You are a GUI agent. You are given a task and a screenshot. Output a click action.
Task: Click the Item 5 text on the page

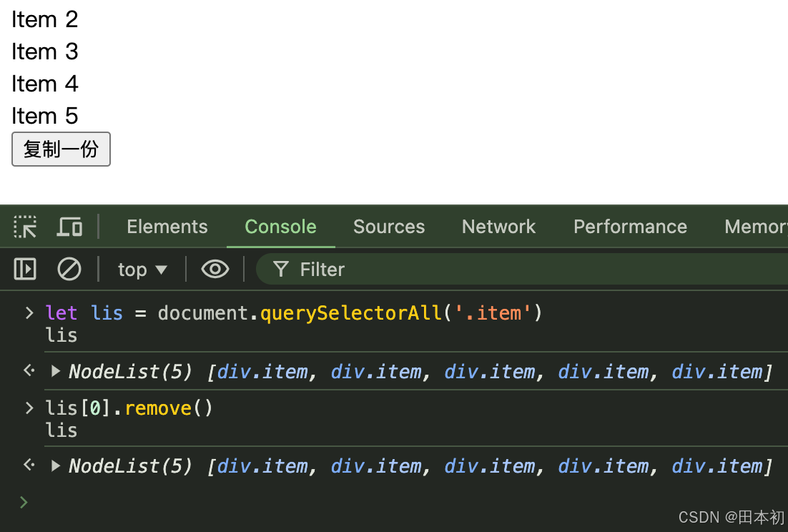(x=45, y=116)
